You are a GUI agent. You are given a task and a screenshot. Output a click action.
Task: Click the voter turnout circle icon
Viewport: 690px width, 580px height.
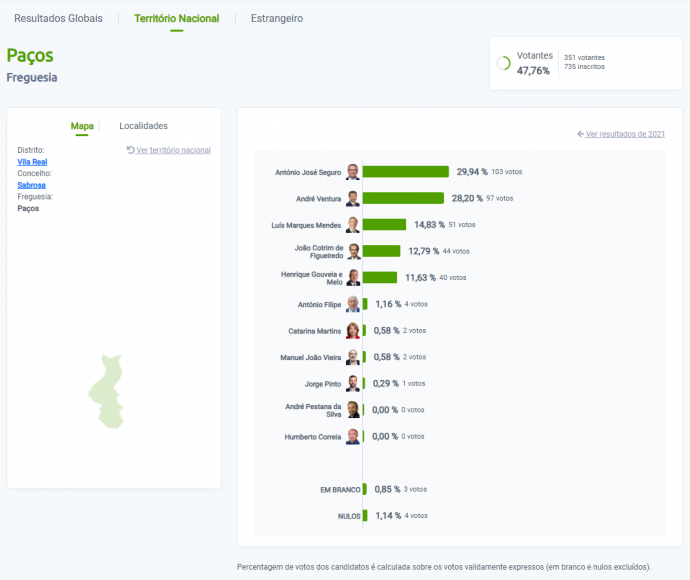pyautogui.click(x=503, y=63)
